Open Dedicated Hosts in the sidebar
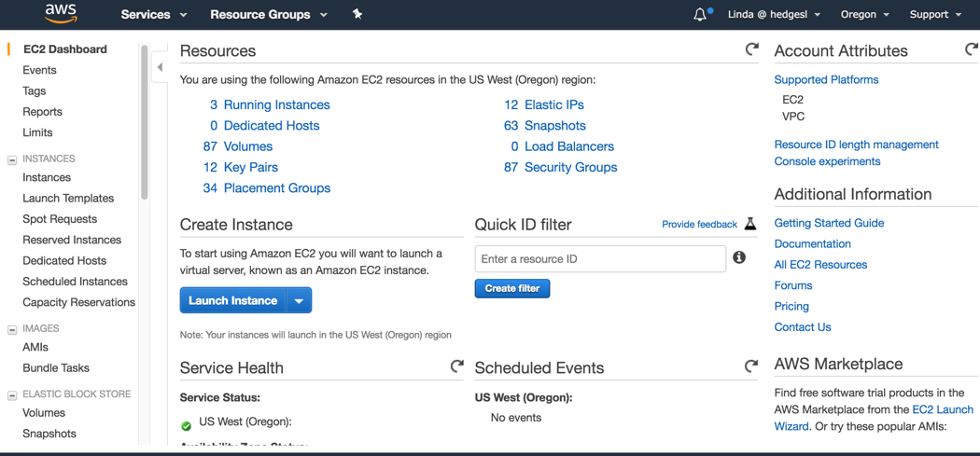Image resolution: width=980 pixels, height=456 pixels. [x=64, y=260]
